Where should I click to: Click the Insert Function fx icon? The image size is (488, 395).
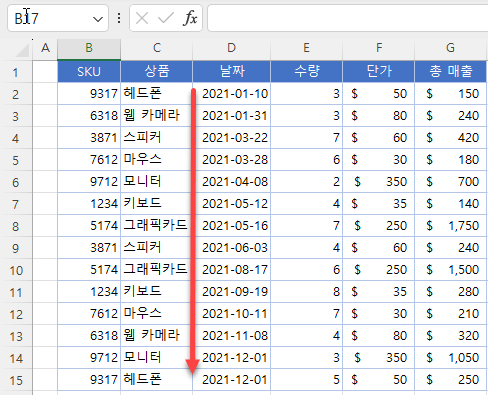190,18
